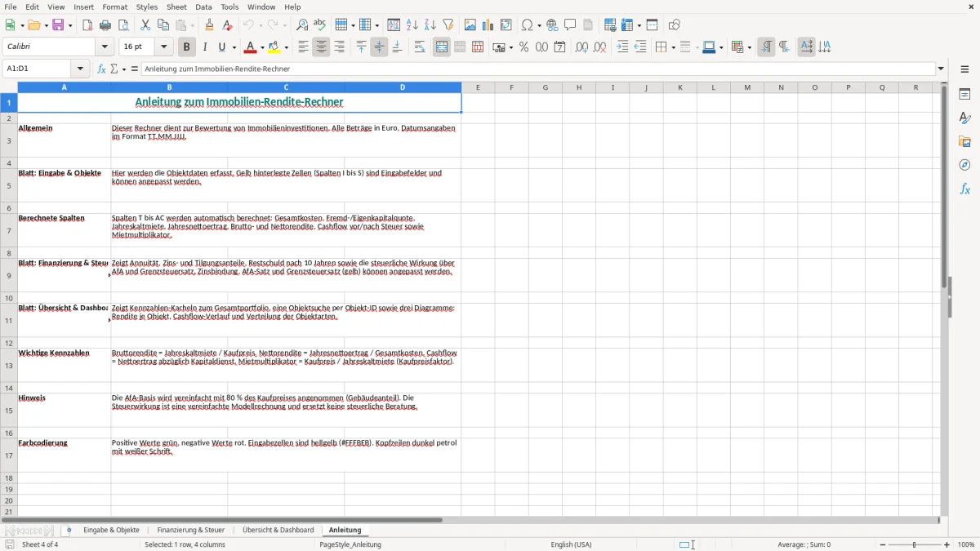Expand the Name Box dropdown

[x=80, y=69]
